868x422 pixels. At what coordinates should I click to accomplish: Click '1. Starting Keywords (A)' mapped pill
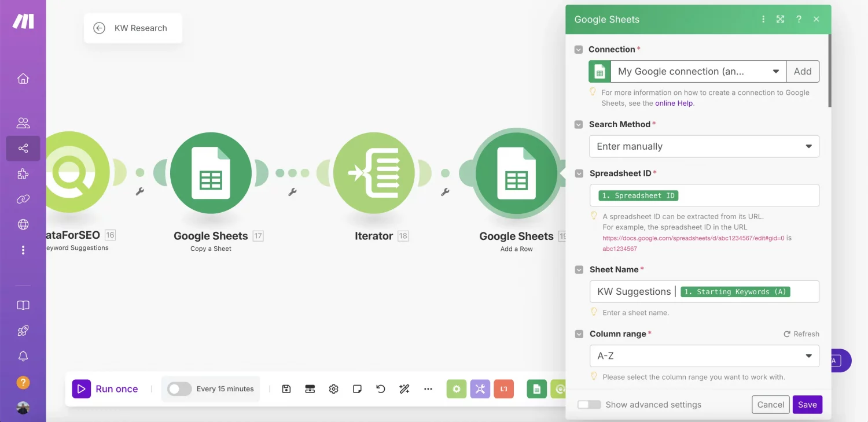pyautogui.click(x=735, y=291)
